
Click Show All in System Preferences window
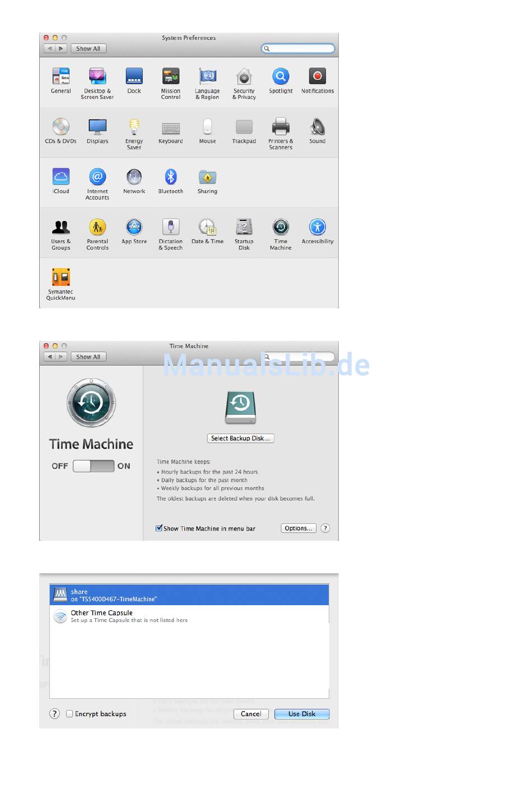click(88, 49)
